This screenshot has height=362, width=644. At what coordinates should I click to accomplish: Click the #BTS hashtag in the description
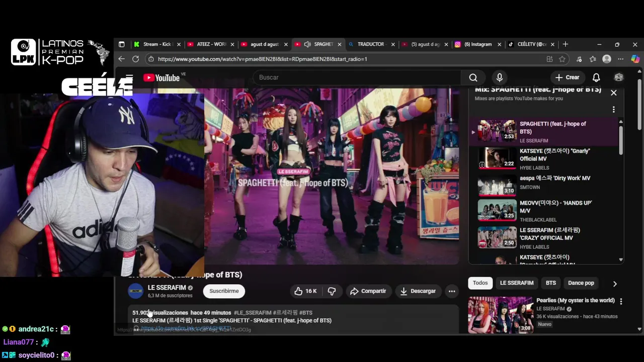point(306,313)
